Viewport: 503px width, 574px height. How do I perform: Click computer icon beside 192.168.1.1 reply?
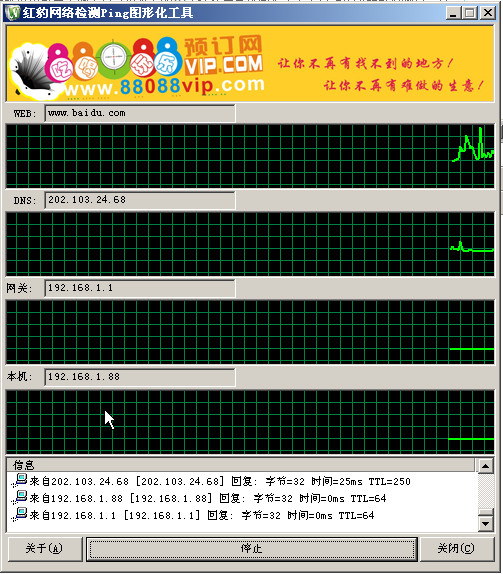[21, 514]
